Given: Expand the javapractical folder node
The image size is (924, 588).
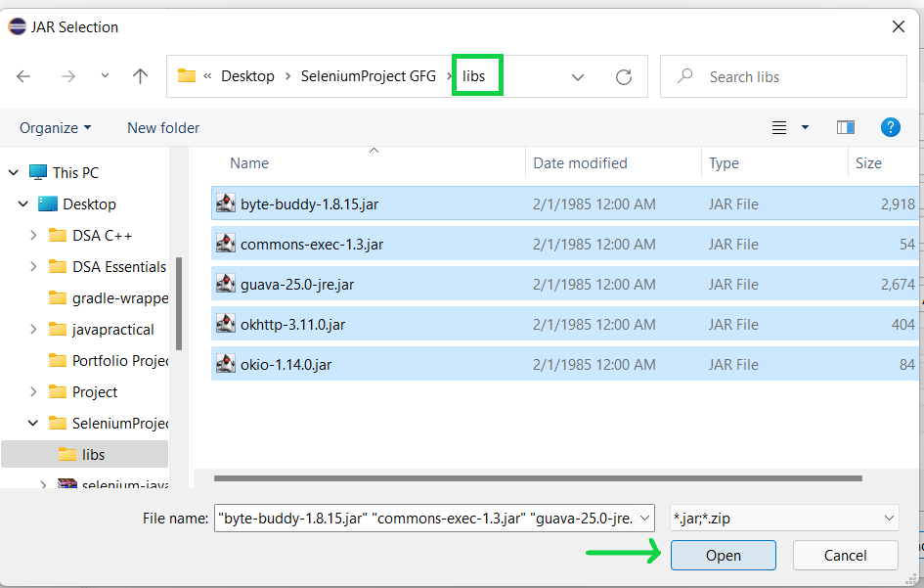Looking at the screenshot, I should pyautogui.click(x=33, y=329).
